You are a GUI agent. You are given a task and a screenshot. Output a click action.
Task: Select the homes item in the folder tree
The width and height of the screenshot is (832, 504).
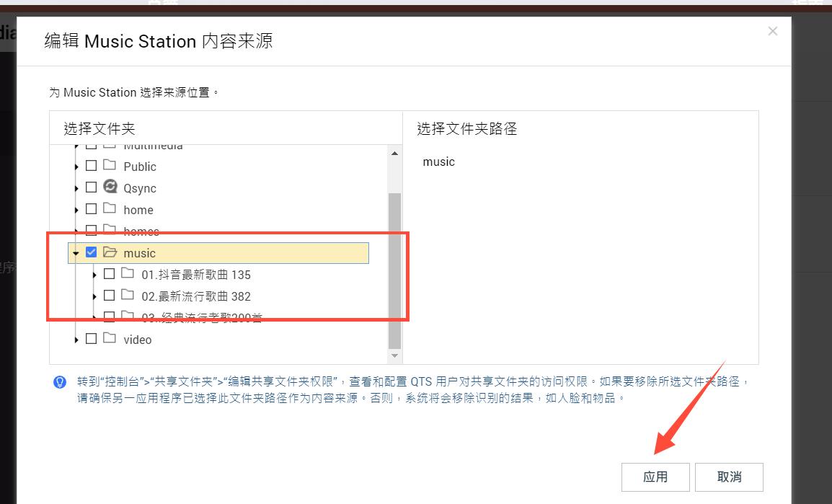141,231
